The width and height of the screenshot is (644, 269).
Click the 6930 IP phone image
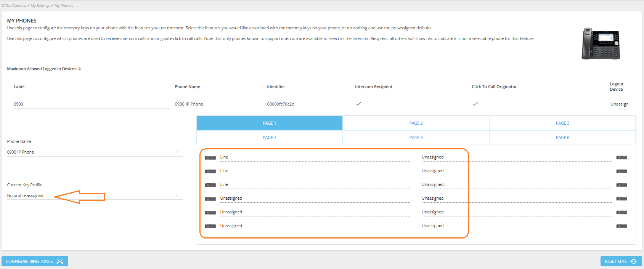pyautogui.click(x=601, y=43)
